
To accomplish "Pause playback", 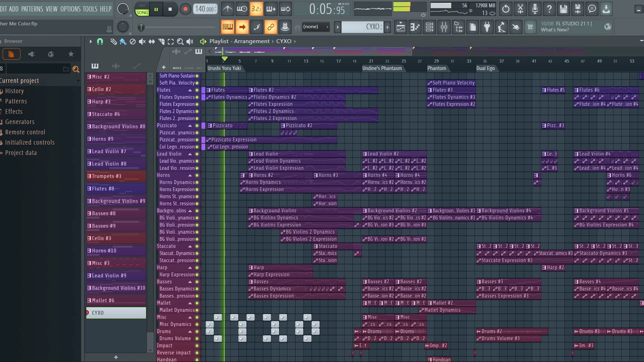I will [156, 9].
